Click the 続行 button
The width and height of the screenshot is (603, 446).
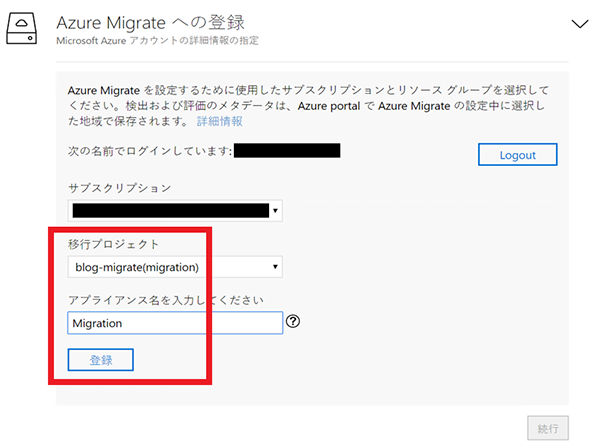tap(548, 428)
